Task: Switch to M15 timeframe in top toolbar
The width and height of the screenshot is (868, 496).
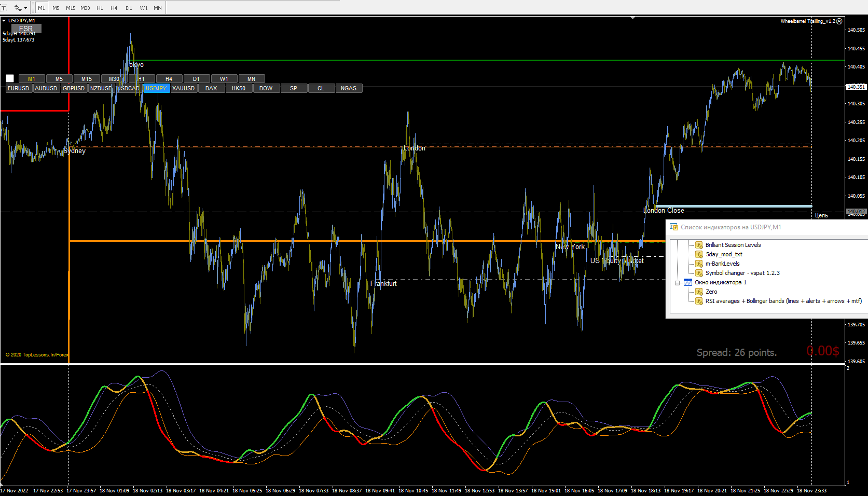Action: click(x=71, y=8)
